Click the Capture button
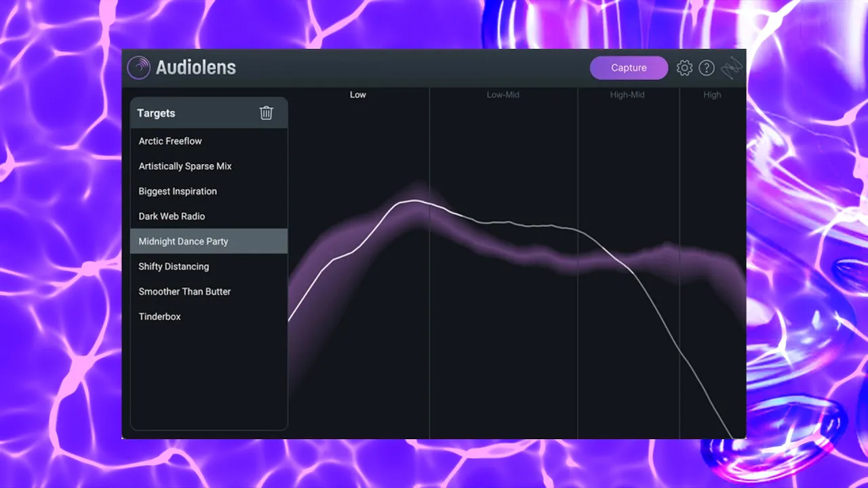 [x=629, y=68]
